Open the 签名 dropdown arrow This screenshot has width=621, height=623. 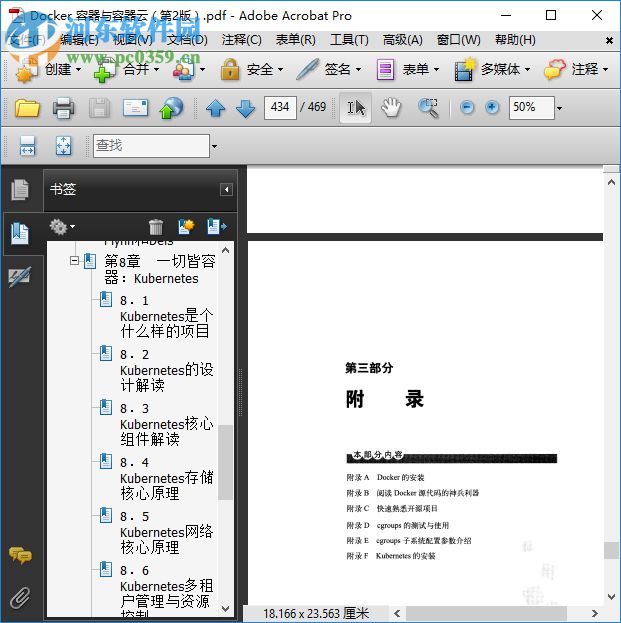click(358, 70)
